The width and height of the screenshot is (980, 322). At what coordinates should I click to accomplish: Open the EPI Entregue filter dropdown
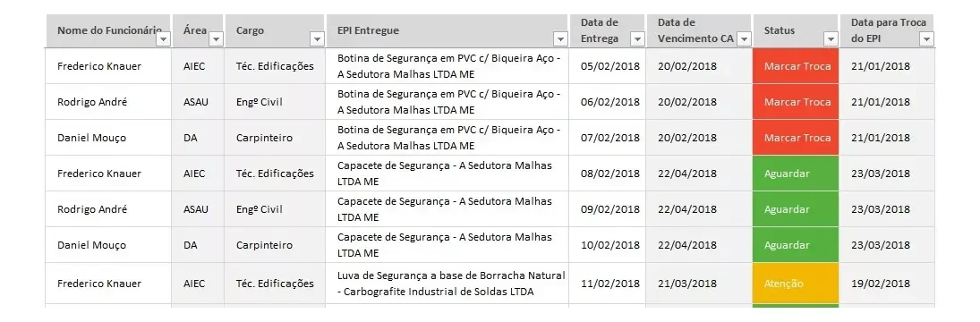(560, 39)
